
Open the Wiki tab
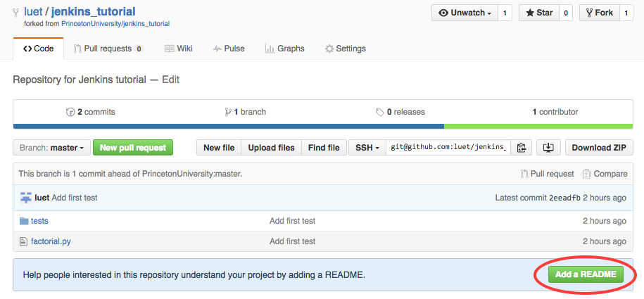(179, 49)
